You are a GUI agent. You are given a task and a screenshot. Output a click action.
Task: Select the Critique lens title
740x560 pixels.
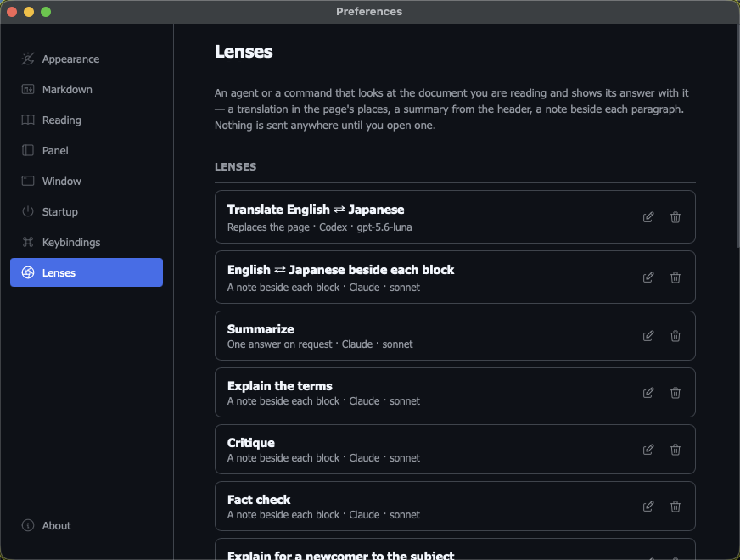pos(250,443)
